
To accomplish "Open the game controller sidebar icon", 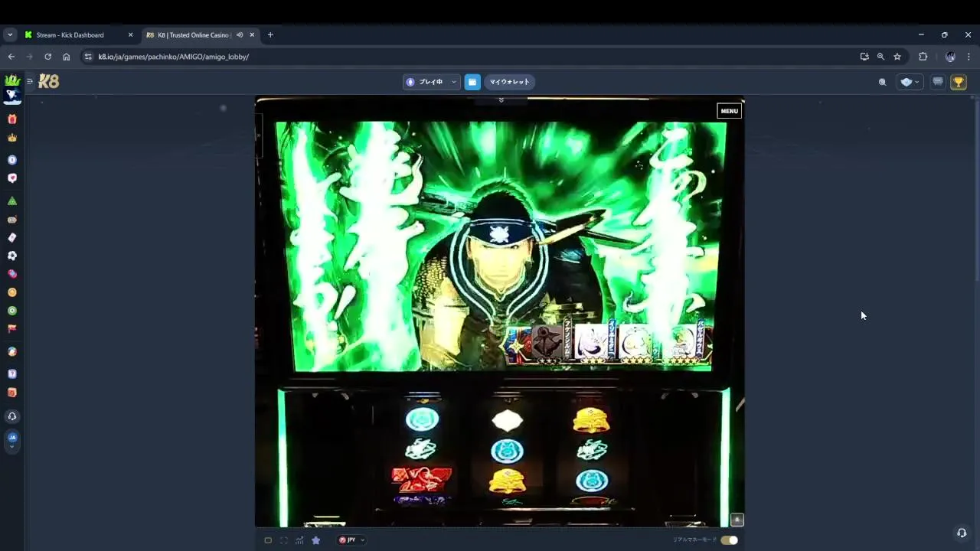I will [11, 220].
